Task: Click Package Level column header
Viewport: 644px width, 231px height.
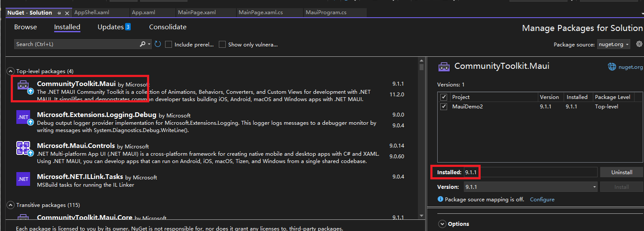Action: [x=613, y=97]
